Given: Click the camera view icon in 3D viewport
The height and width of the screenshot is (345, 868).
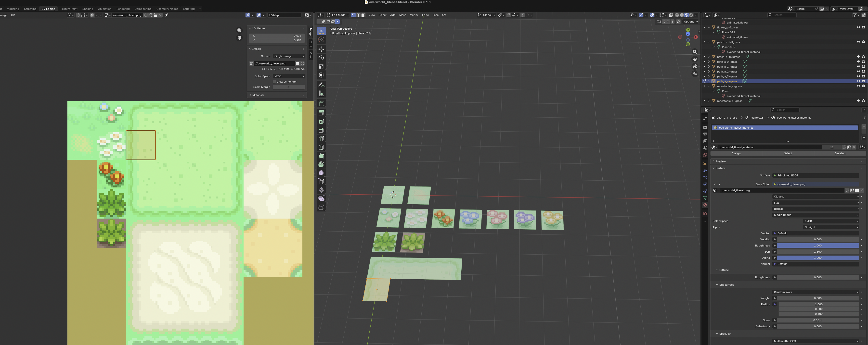Looking at the screenshot, I should click(694, 66).
